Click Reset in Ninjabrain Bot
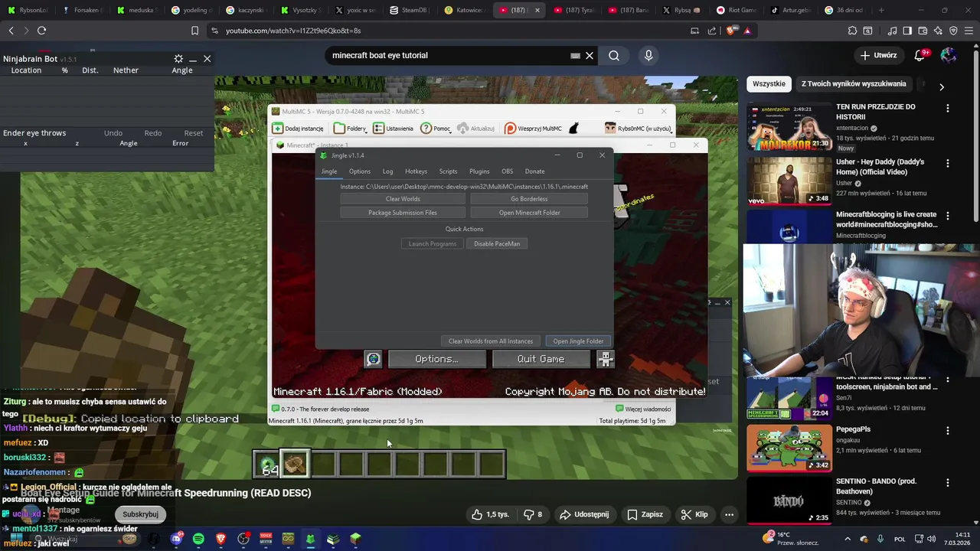Viewport: 980px width, 551px height. 194,133
